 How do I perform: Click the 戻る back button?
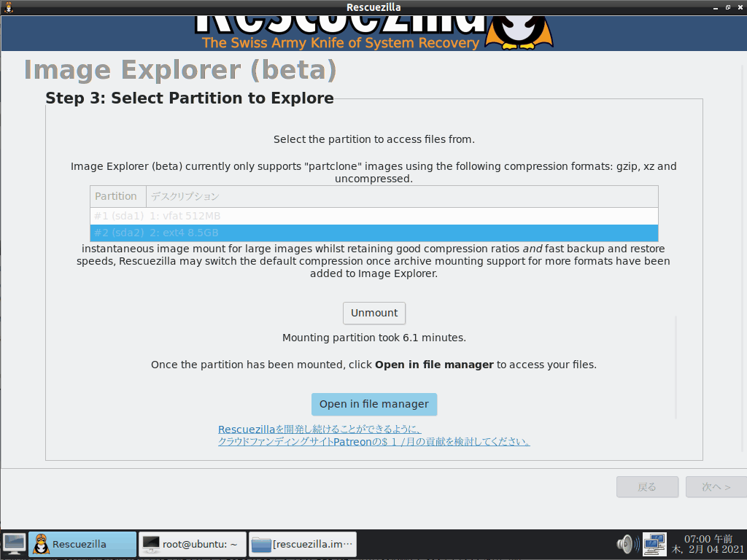click(x=647, y=486)
